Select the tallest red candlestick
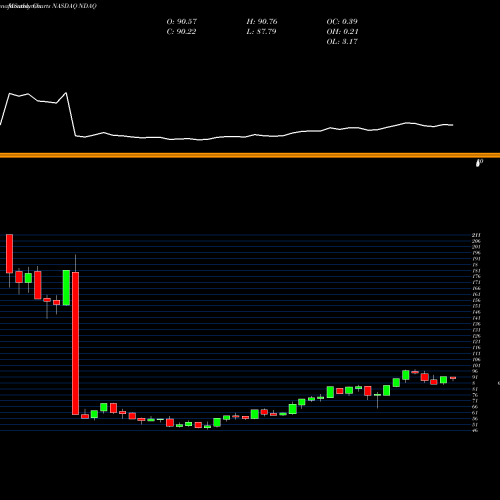Screen dimensions: 500x500 (x=76, y=343)
